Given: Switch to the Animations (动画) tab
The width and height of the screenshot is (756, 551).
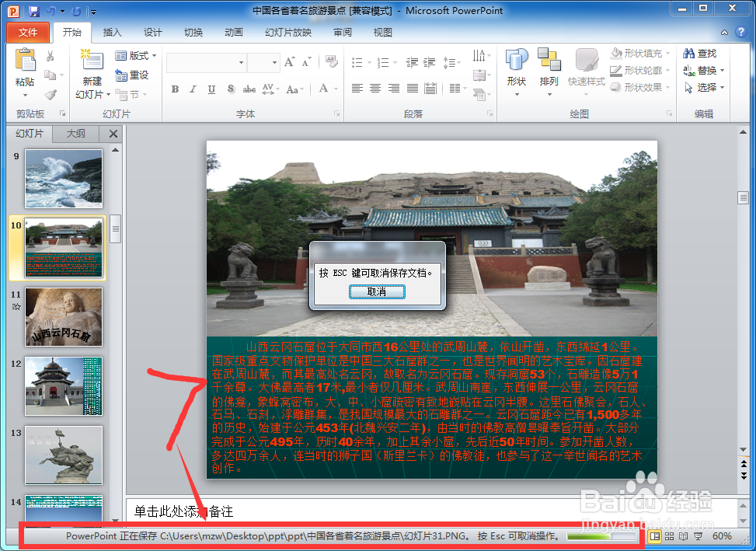Looking at the screenshot, I should tap(234, 33).
